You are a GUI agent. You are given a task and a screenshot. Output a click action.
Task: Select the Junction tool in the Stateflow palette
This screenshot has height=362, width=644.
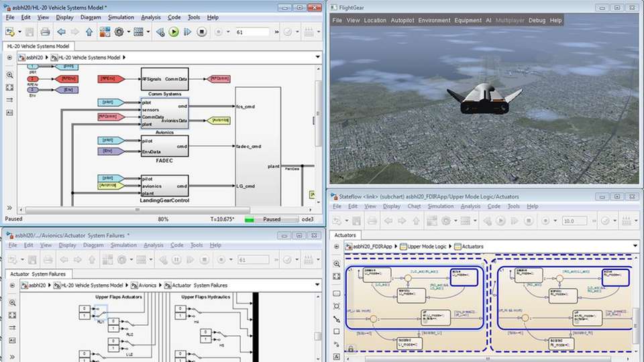tap(337, 306)
